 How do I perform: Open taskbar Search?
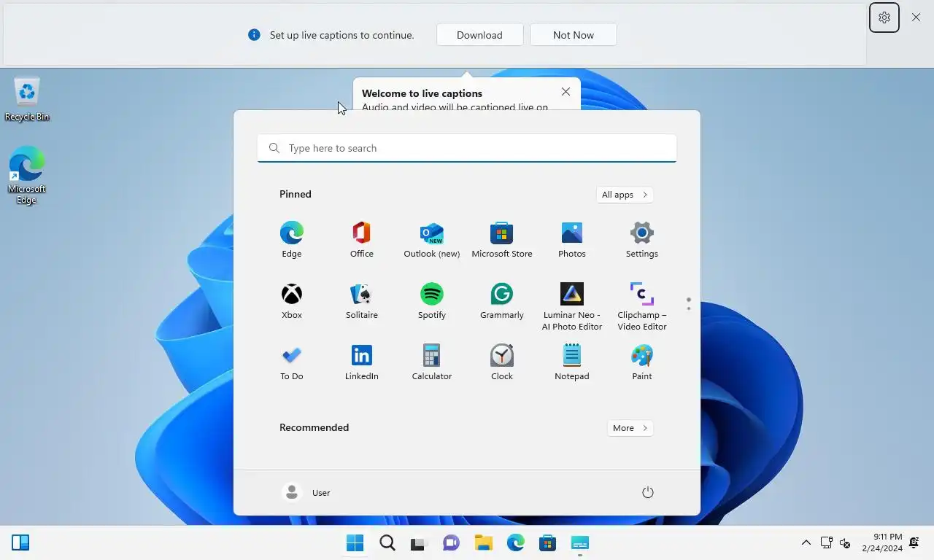click(x=387, y=542)
